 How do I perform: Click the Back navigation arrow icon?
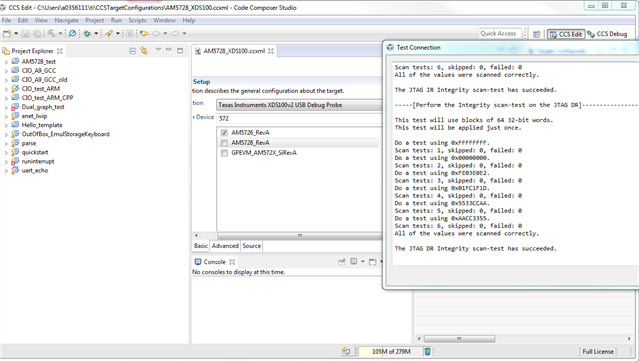click(x=156, y=33)
